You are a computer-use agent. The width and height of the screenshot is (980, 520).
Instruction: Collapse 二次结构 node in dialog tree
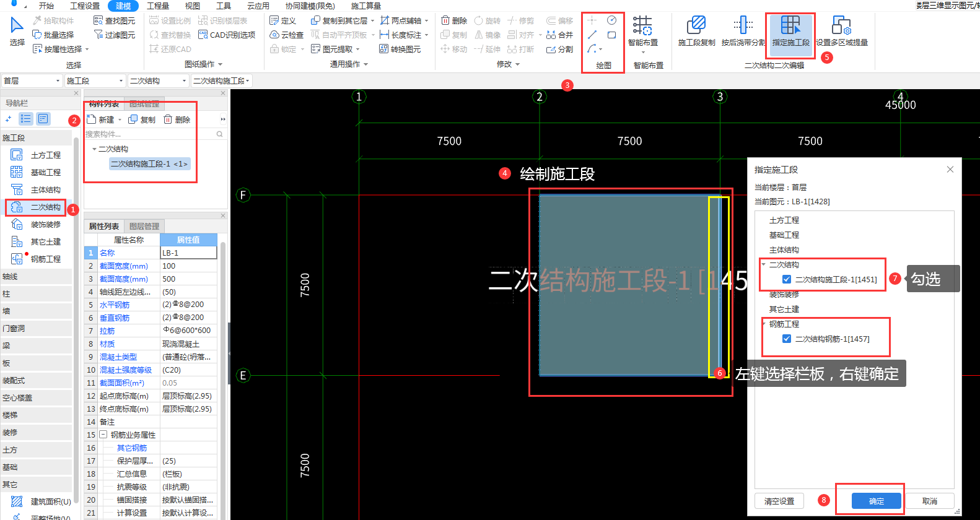click(764, 265)
